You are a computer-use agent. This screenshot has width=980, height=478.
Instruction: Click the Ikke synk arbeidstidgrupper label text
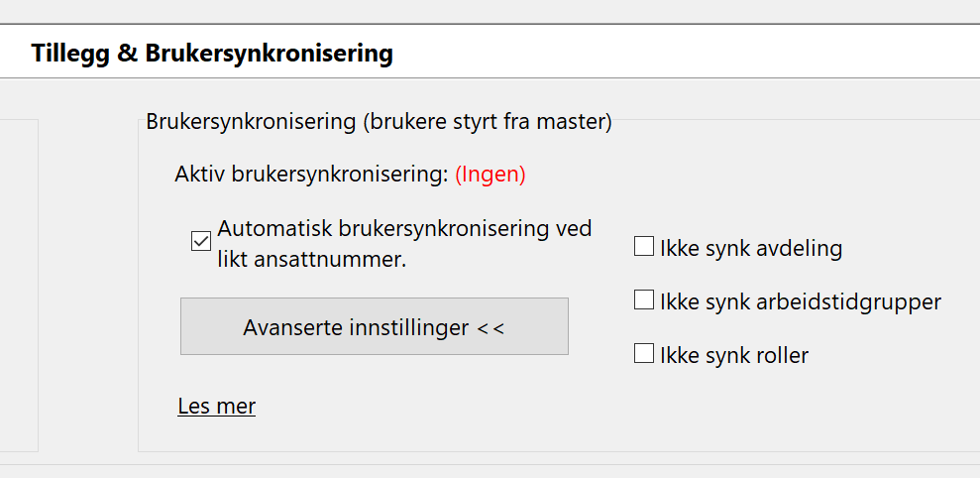pos(801,301)
